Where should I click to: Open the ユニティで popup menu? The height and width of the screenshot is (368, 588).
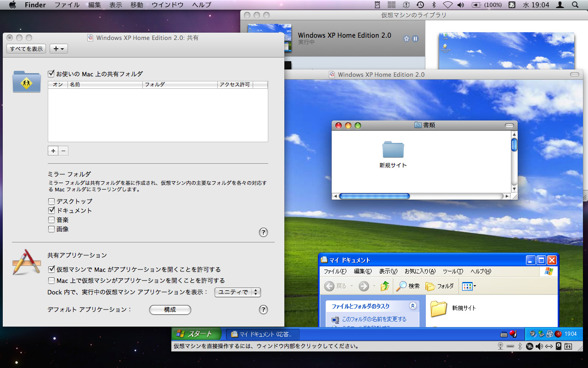click(237, 292)
